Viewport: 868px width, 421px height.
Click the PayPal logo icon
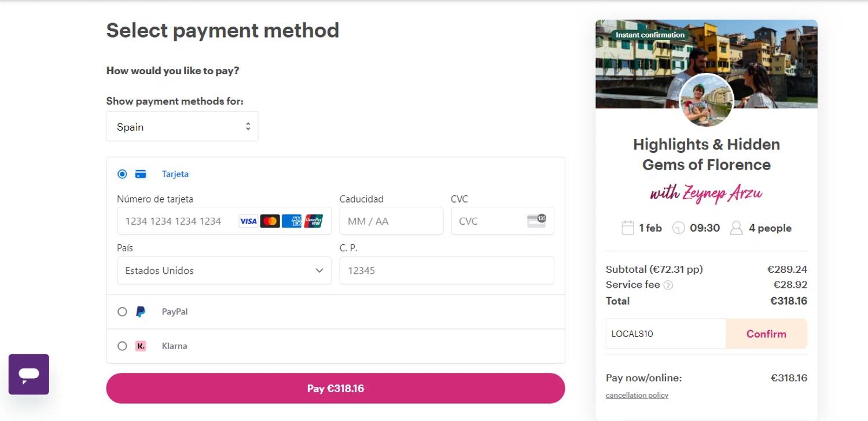141,312
